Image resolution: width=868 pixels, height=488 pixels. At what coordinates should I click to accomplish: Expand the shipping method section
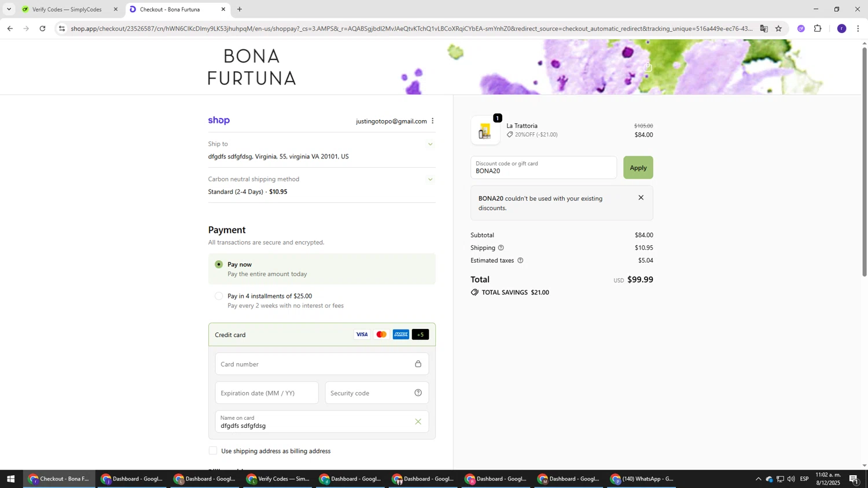click(430, 179)
